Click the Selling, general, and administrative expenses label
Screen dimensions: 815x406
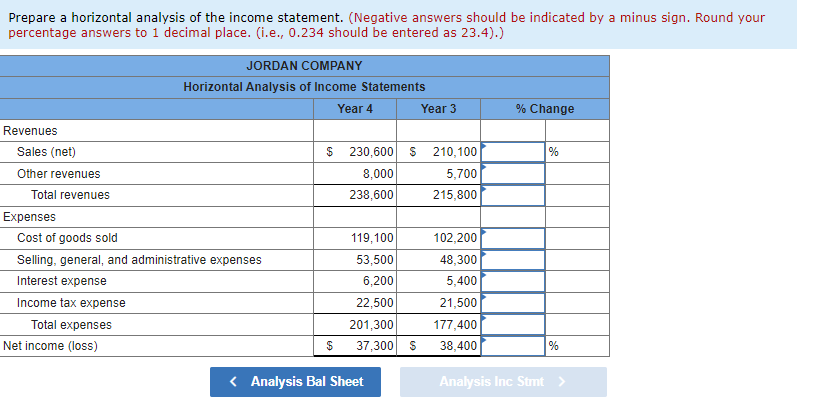point(139,260)
